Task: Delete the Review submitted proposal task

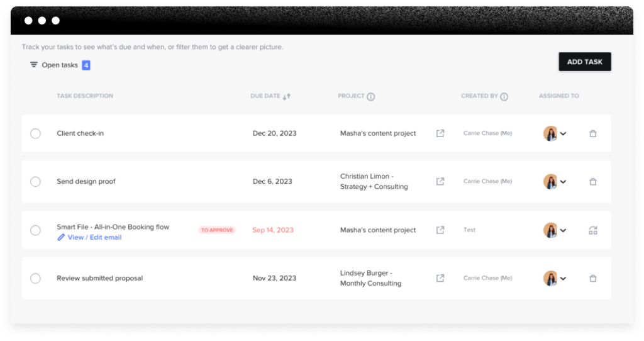Action: coord(592,278)
